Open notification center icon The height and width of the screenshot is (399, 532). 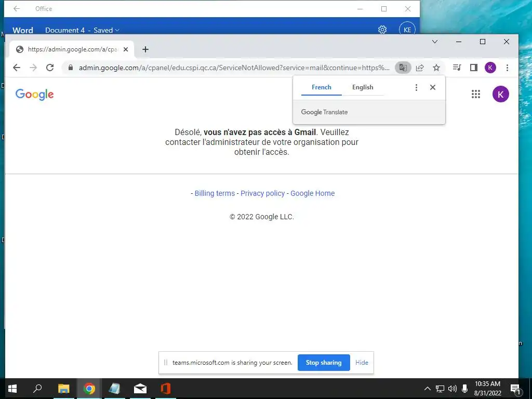[515, 389]
